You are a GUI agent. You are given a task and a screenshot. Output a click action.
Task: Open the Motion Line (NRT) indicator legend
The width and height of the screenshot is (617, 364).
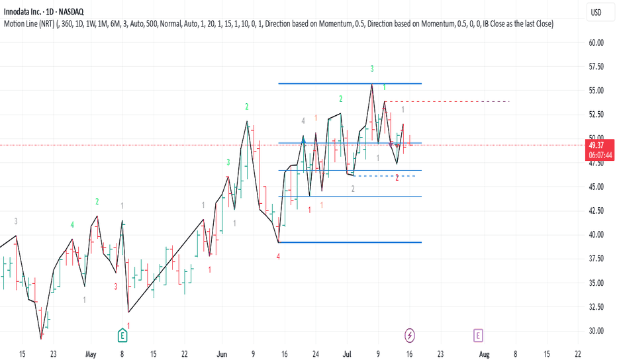pyautogui.click(x=279, y=24)
